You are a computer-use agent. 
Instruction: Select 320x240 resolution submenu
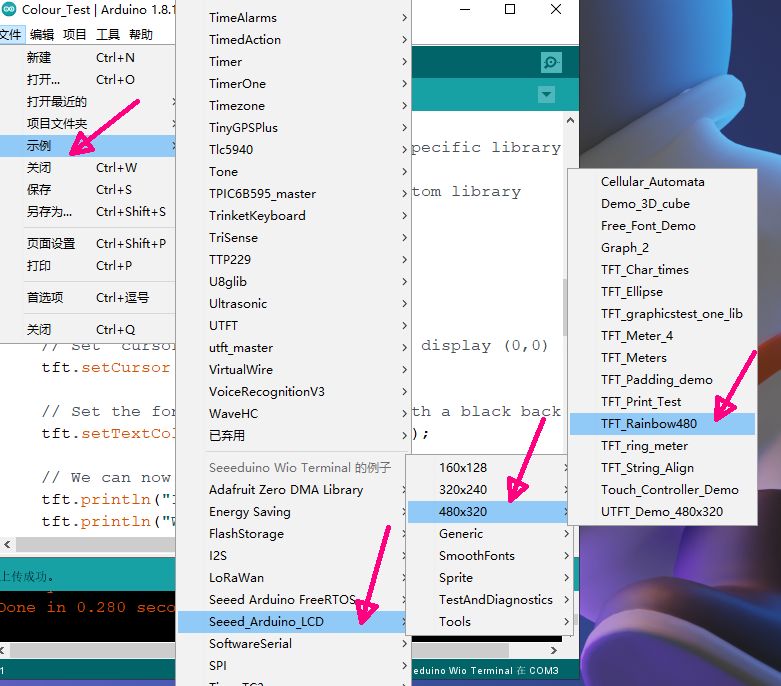click(x=489, y=490)
